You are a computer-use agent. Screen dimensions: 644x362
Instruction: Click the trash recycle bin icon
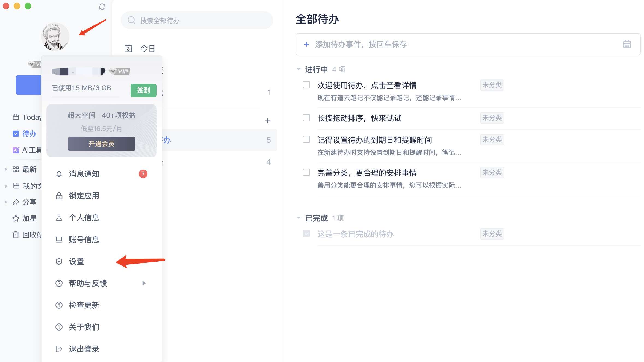pyautogui.click(x=16, y=235)
